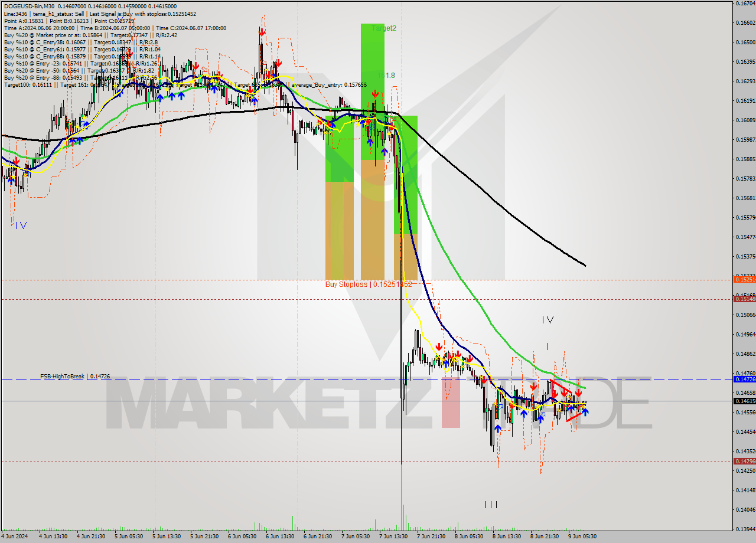Select the '8 Jun 13:30' time label
The height and width of the screenshot is (543, 756).
(506, 537)
